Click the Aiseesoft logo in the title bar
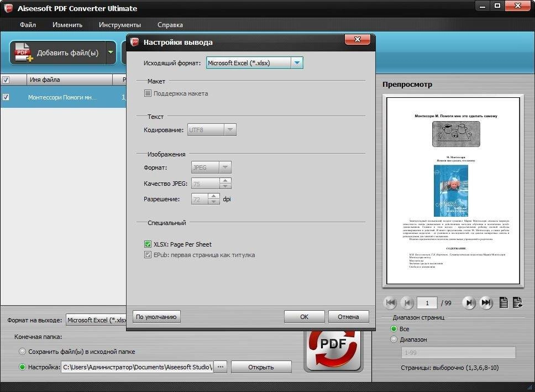This screenshot has width=535, height=392. pos(8,8)
